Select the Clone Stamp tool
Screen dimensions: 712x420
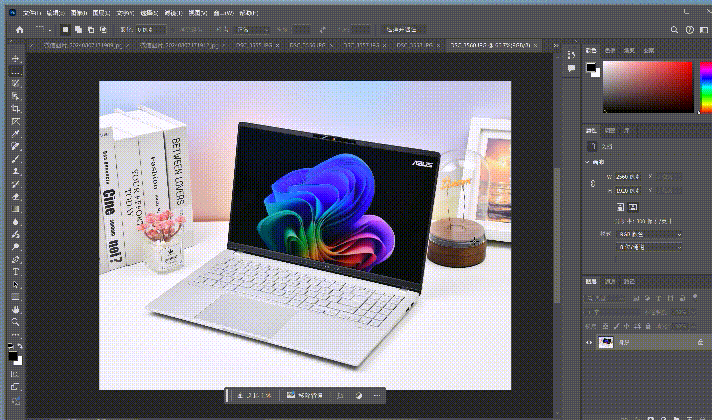click(15, 172)
